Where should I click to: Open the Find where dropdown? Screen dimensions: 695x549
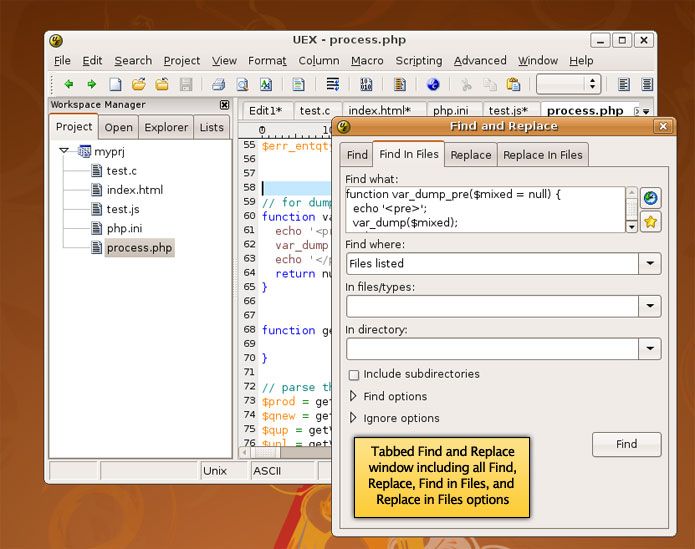(x=650, y=264)
